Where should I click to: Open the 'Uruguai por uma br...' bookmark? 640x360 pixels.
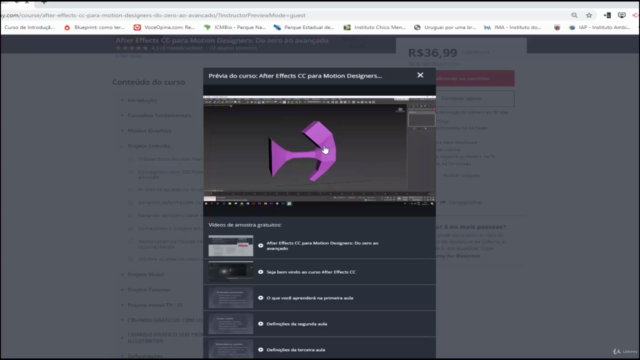[445, 27]
